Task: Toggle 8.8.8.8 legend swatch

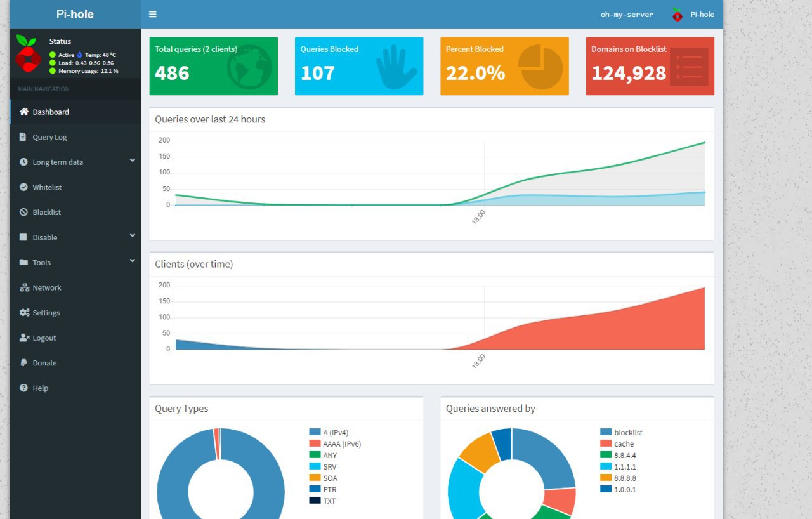Action: click(606, 478)
